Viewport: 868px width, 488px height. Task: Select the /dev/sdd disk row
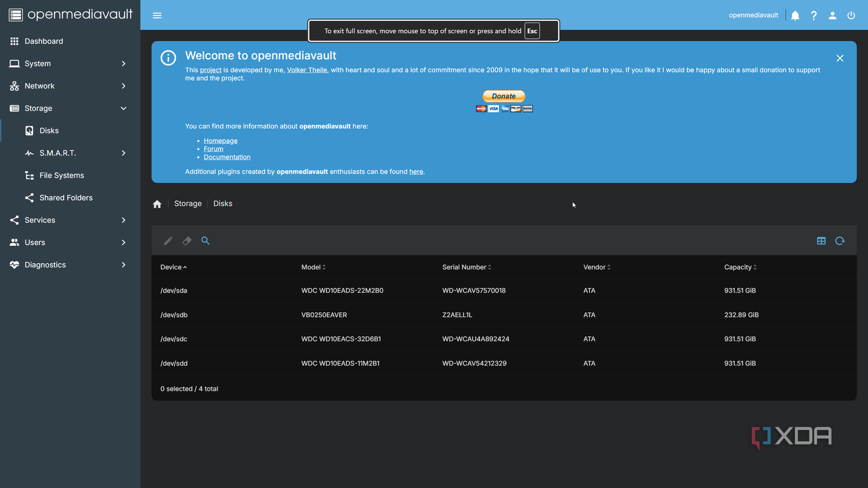504,364
